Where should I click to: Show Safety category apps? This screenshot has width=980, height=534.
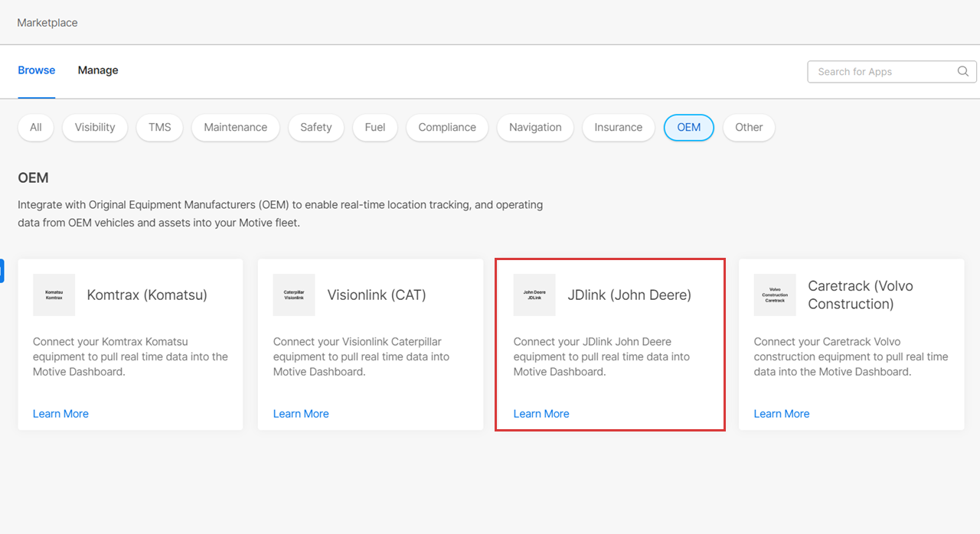[316, 128]
